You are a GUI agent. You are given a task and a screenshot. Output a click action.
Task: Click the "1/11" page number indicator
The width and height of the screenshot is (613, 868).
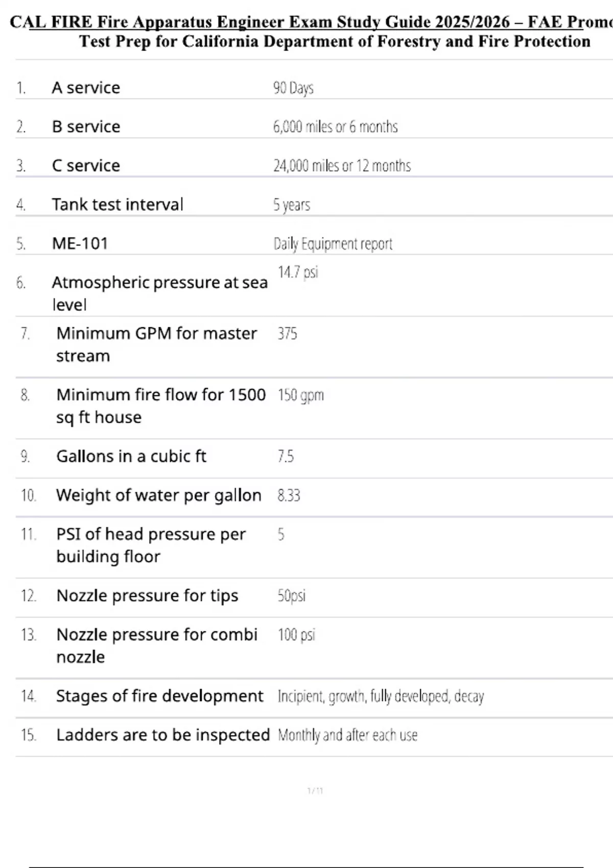(x=315, y=791)
